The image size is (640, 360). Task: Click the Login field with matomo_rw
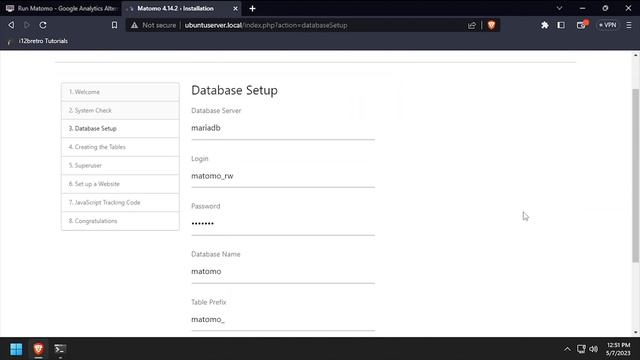point(283,176)
